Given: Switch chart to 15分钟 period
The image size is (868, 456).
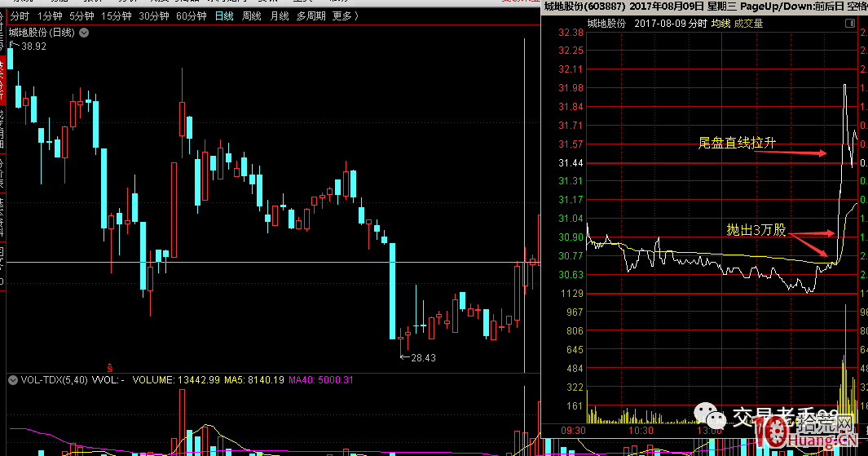Looking at the screenshot, I should tap(117, 16).
